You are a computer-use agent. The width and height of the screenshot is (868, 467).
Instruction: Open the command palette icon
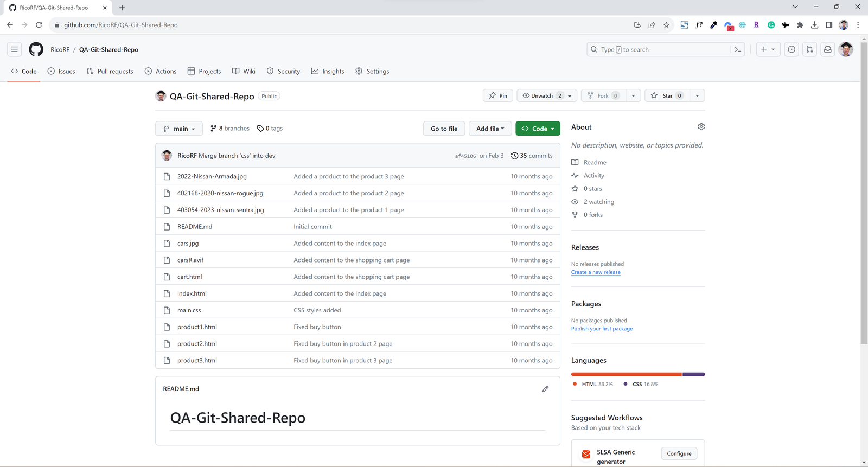point(738,49)
